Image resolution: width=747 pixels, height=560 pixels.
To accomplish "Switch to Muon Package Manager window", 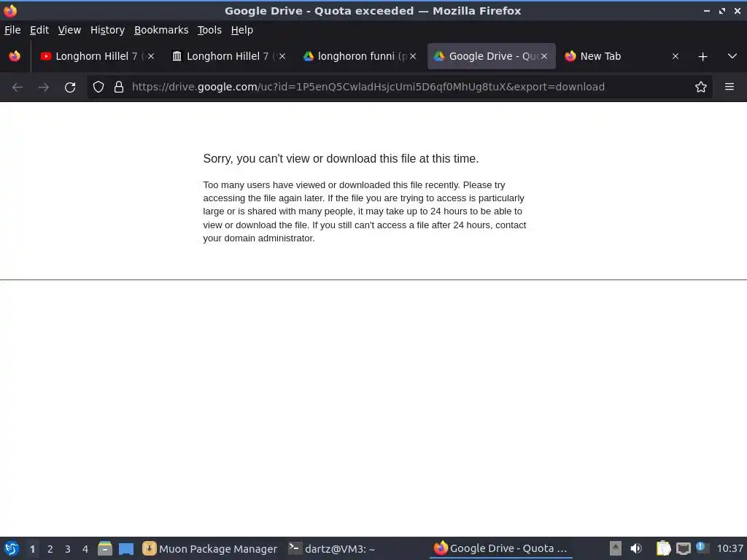I will click(x=210, y=549).
